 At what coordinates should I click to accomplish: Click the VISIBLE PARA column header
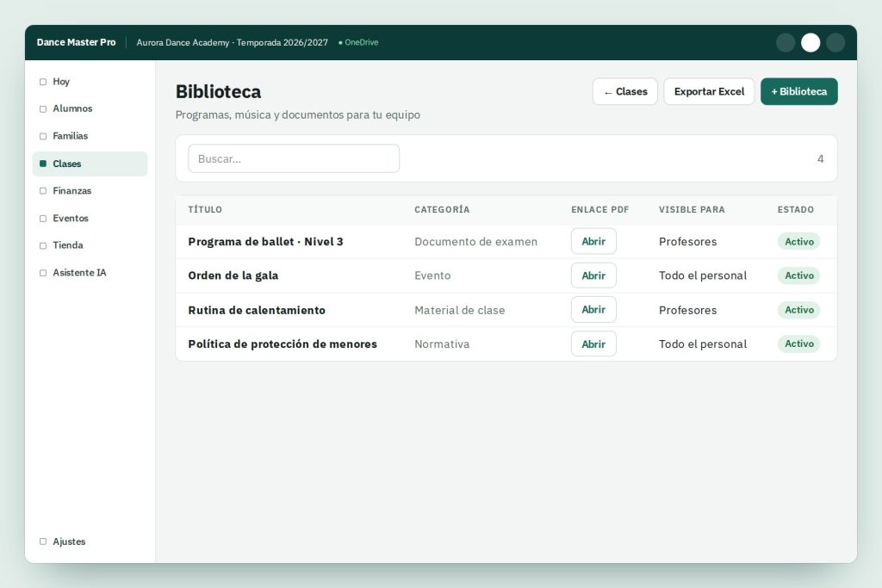click(692, 210)
